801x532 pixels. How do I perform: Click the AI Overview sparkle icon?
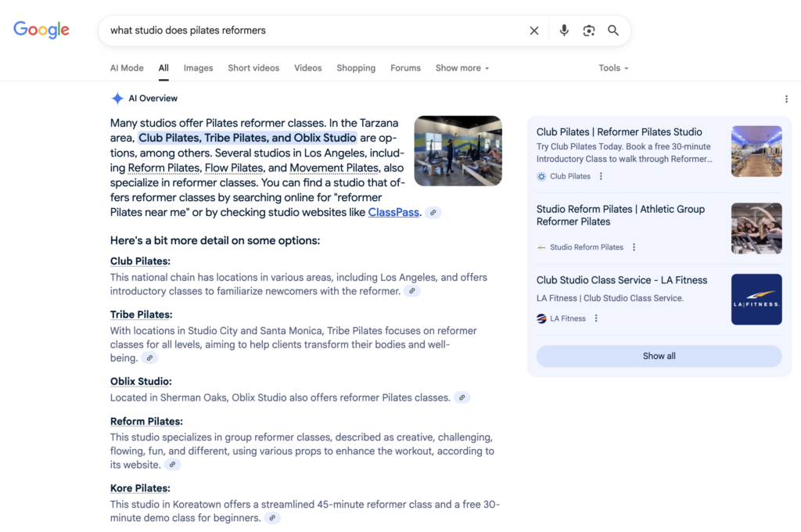tap(117, 98)
